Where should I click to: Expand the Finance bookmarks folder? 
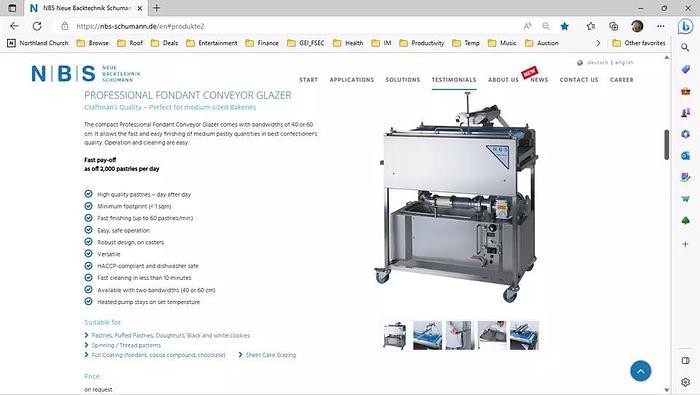tap(262, 43)
